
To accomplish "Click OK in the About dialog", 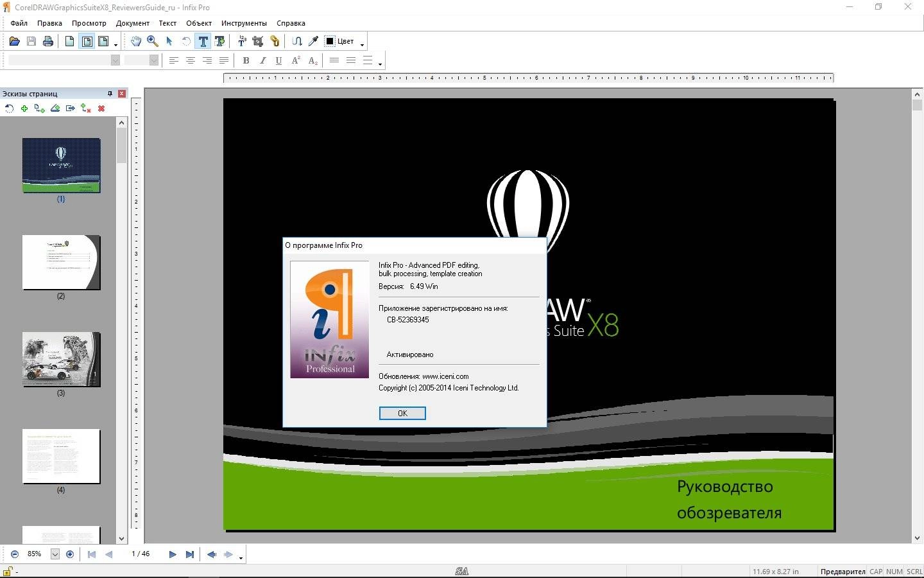I will click(x=402, y=413).
